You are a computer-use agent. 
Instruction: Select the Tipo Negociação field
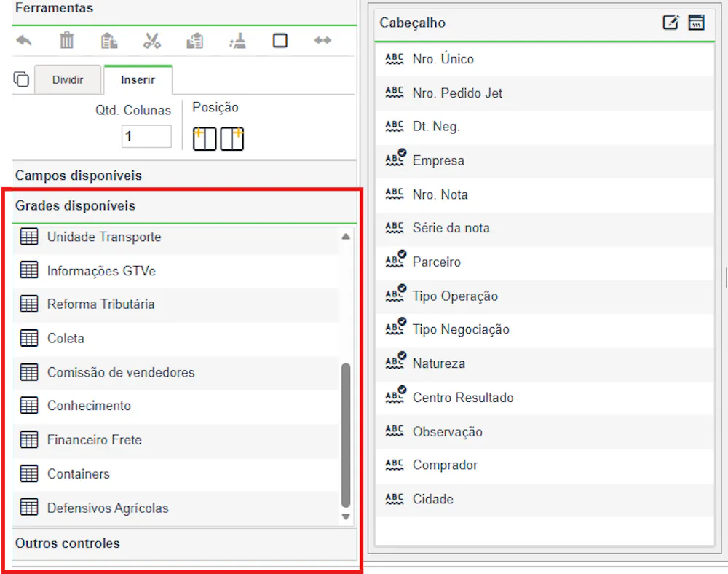click(545, 330)
